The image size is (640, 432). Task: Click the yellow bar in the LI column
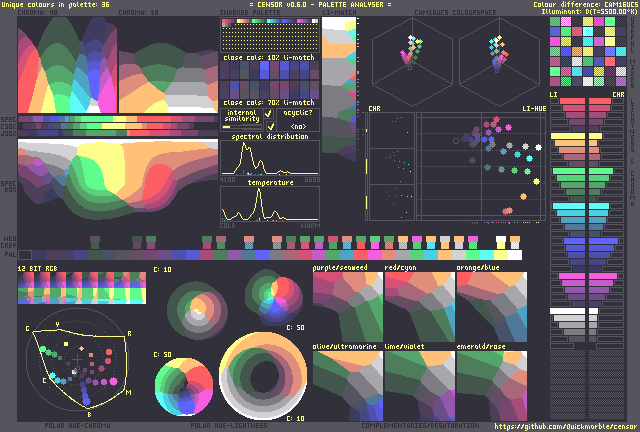568,136
